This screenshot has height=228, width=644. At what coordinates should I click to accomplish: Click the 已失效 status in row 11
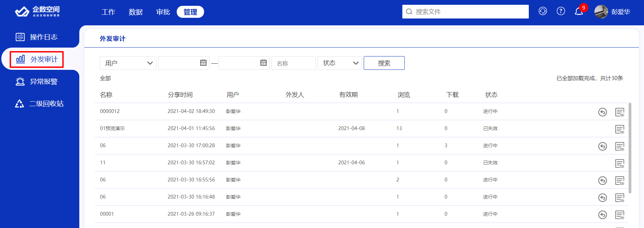click(x=490, y=163)
